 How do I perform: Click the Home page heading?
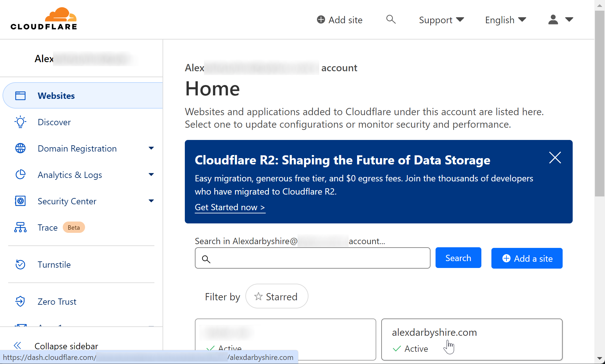coord(212,88)
